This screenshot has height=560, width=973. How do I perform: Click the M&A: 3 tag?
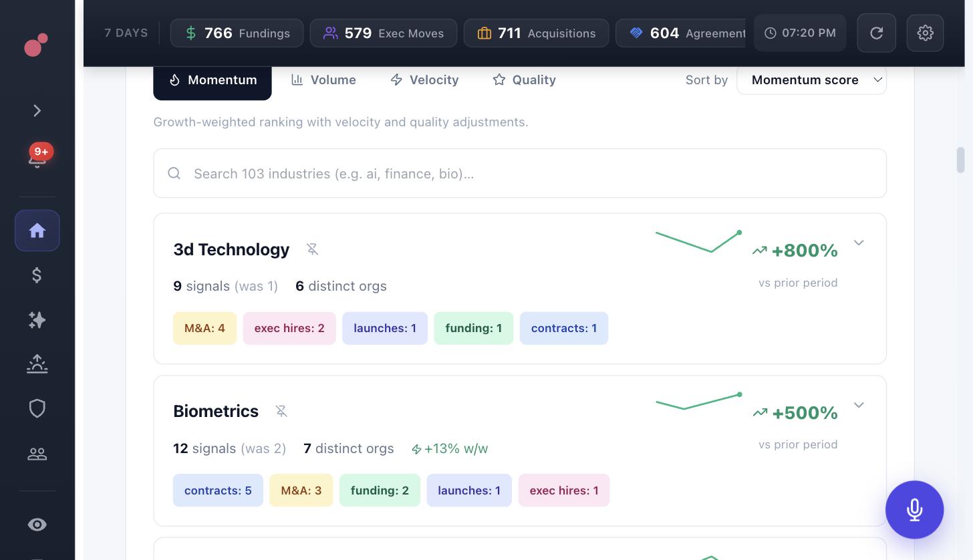click(301, 491)
